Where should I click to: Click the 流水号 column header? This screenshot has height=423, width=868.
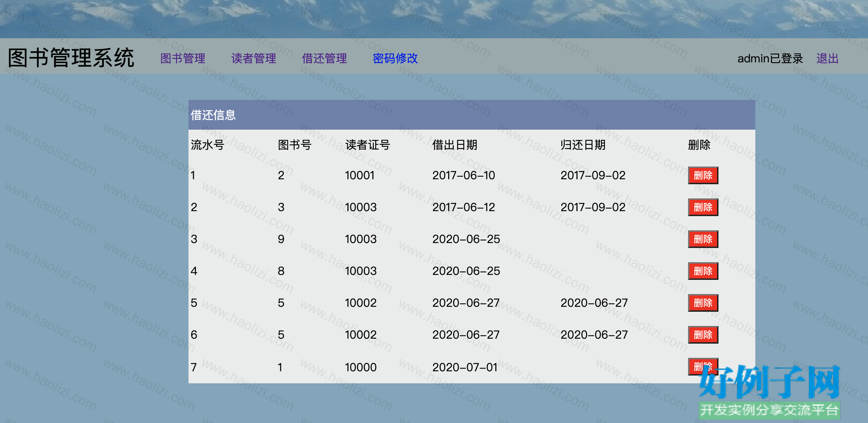click(x=208, y=145)
